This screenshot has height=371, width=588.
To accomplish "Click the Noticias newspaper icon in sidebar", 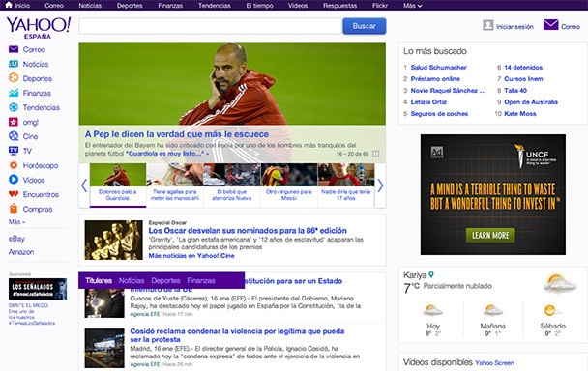I will pos(14,64).
